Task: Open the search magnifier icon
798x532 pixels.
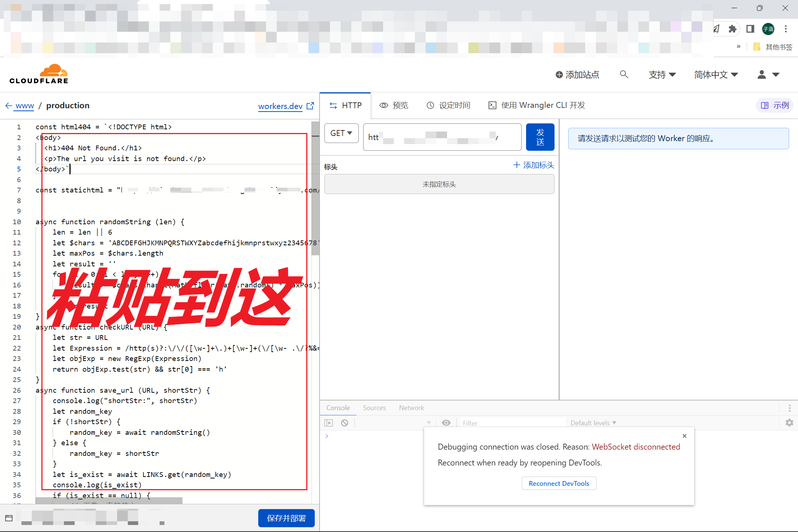Action: coord(624,74)
